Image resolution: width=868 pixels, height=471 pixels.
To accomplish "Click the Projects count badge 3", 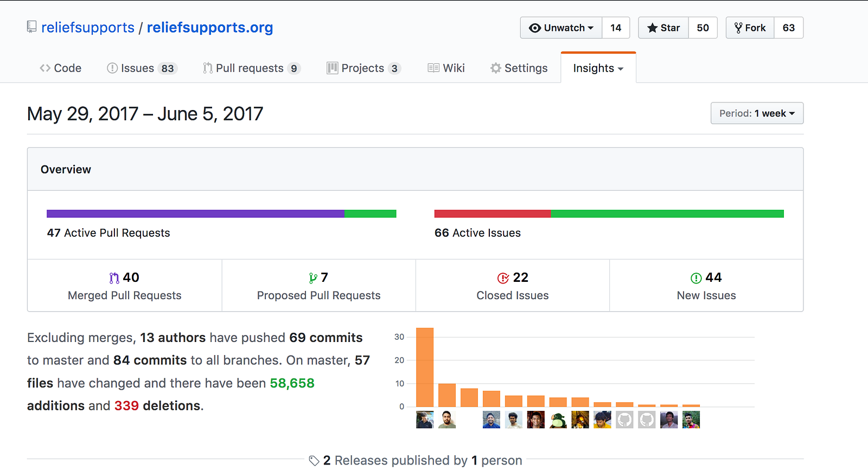I will coord(394,68).
